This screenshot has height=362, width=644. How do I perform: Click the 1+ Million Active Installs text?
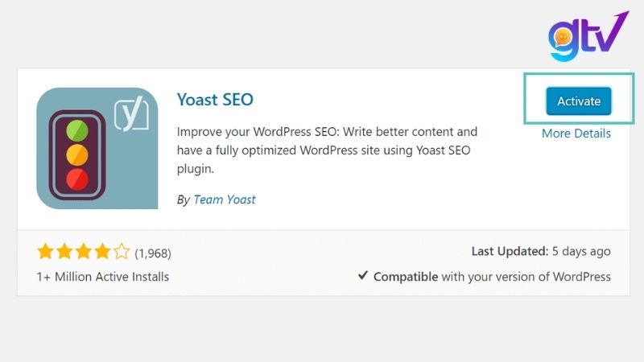[103, 277]
